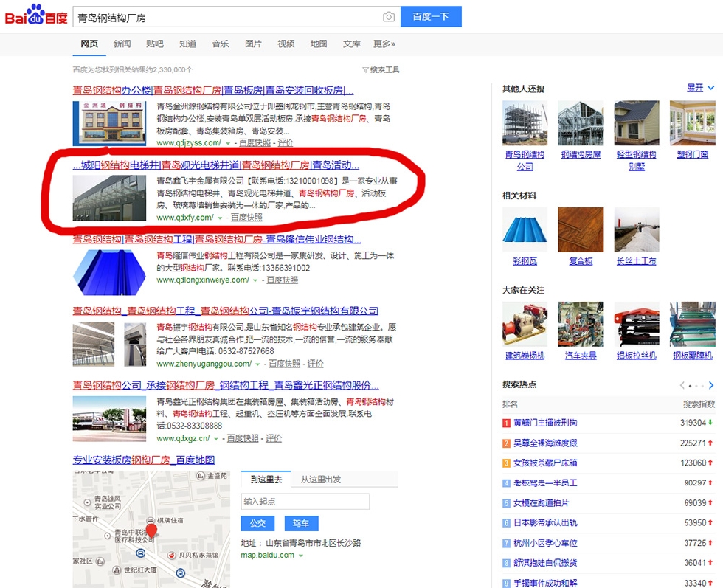This screenshot has width=723, height=588.
Task: Open 百度快照 for www.qdxgz.cn result
Action: tap(243, 438)
